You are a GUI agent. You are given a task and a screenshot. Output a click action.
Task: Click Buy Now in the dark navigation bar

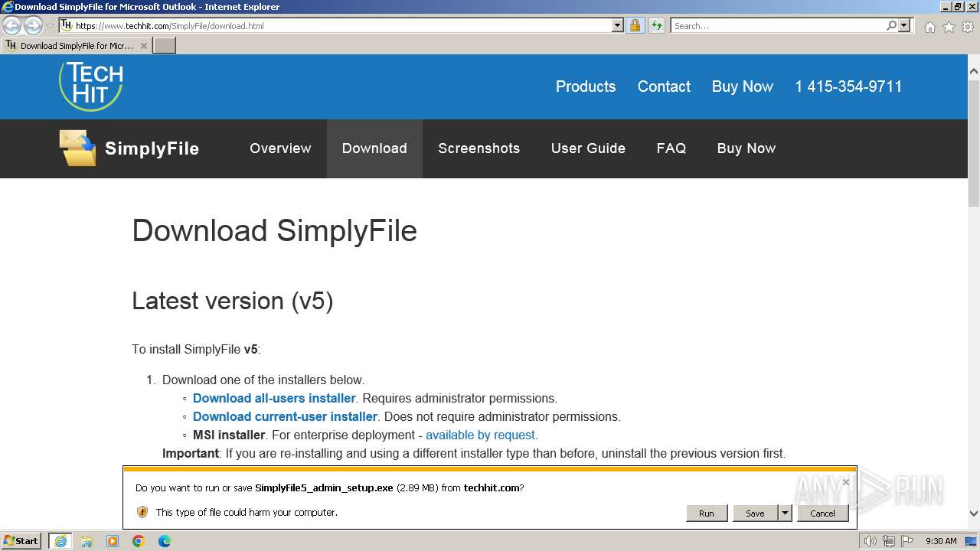click(746, 148)
